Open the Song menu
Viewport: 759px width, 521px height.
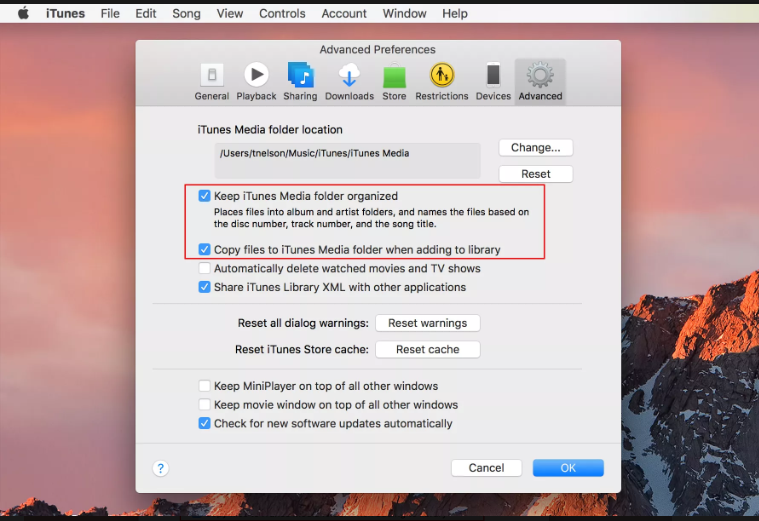(186, 14)
